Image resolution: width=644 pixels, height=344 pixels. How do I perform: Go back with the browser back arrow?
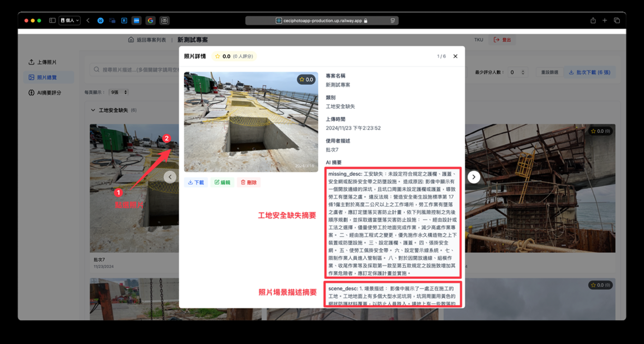88,20
